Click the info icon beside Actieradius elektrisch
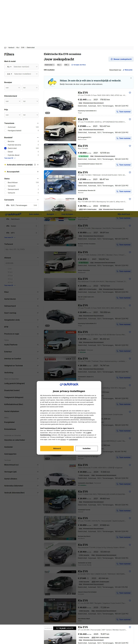Image resolution: width=138 pixels, height=644 pixels. point(35,165)
